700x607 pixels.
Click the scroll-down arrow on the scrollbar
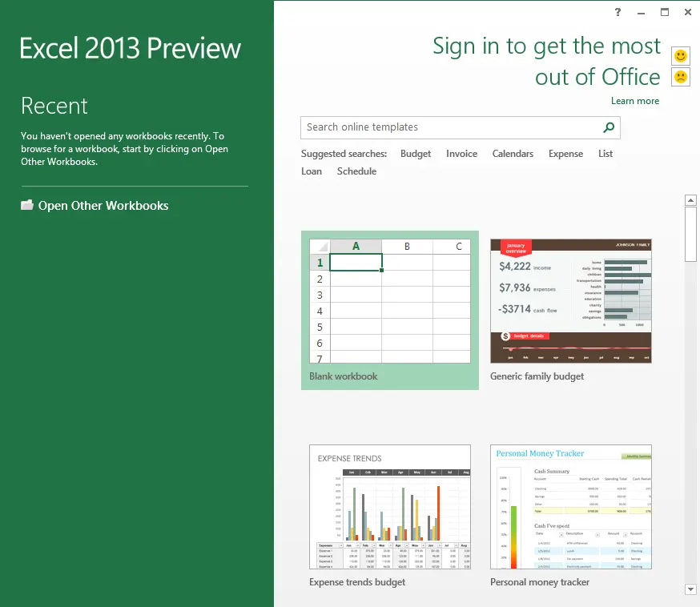click(x=690, y=589)
